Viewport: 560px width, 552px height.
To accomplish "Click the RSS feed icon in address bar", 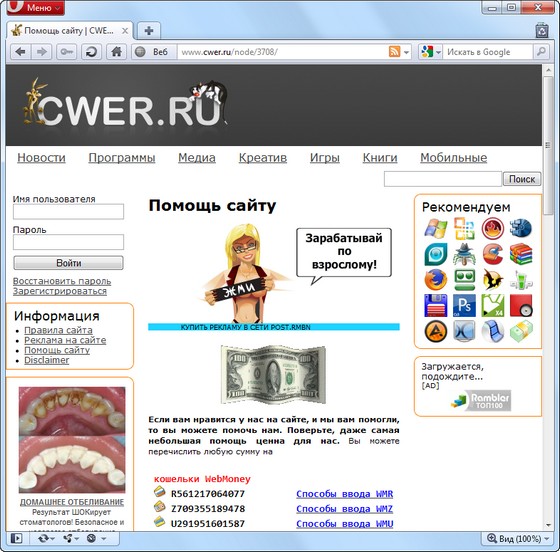I will pyautogui.click(x=394, y=52).
